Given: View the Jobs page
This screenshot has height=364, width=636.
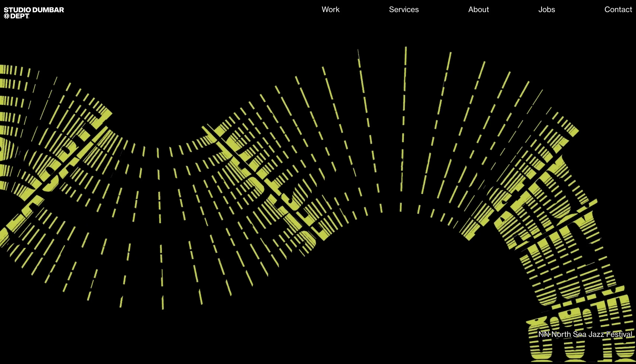Looking at the screenshot, I should (x=546, y=9).
